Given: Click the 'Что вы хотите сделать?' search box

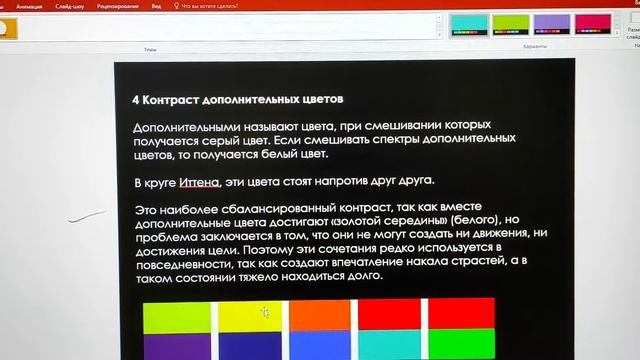Looking at the screenshot, I should [x=209, y=6].
